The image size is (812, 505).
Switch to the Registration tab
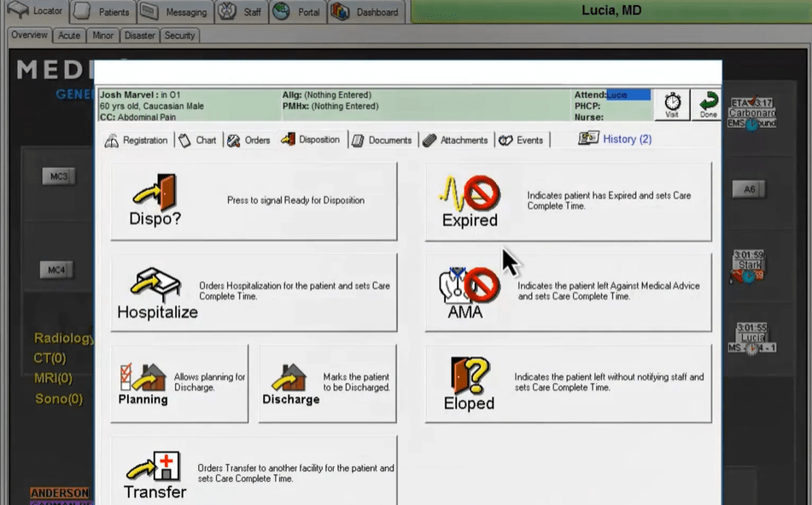tap(137, 140)
